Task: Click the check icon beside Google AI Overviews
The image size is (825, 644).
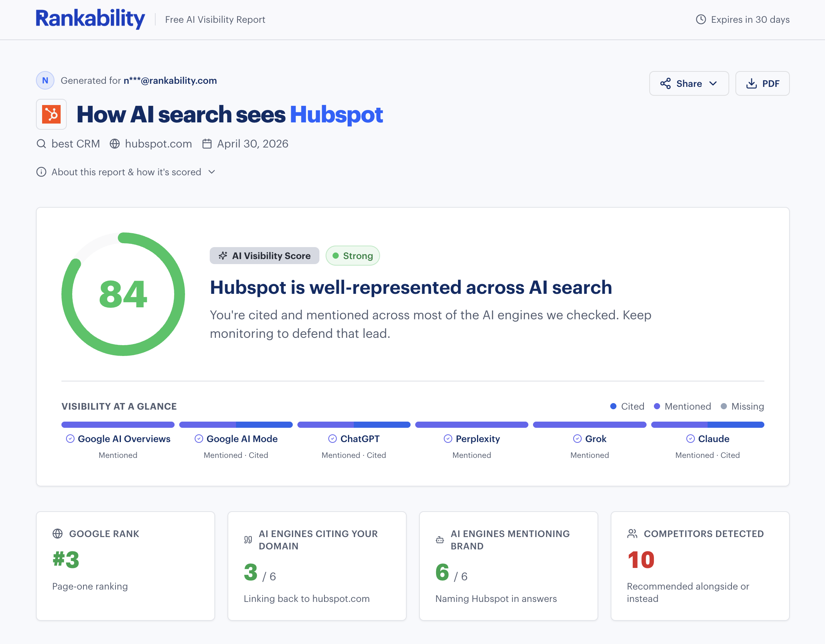Action: click(70, 439)
